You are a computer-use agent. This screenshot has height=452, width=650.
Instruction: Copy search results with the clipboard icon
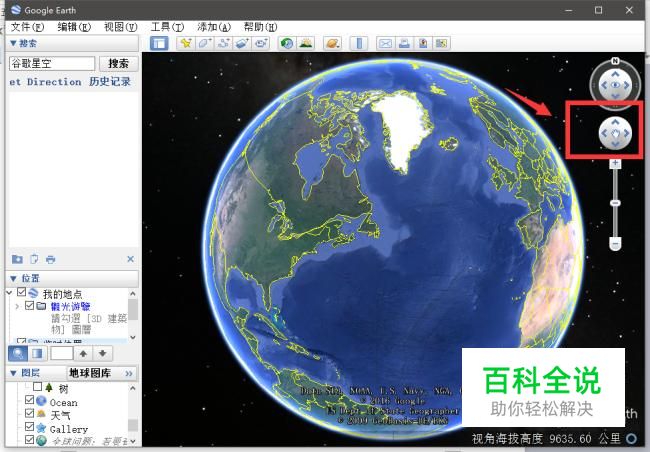[x=34, y=260]
